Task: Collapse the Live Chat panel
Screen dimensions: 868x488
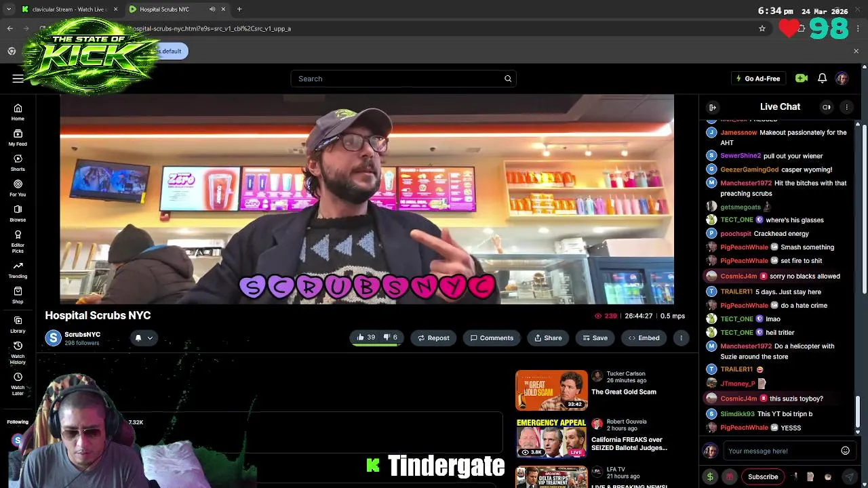Action: [712, 107]
